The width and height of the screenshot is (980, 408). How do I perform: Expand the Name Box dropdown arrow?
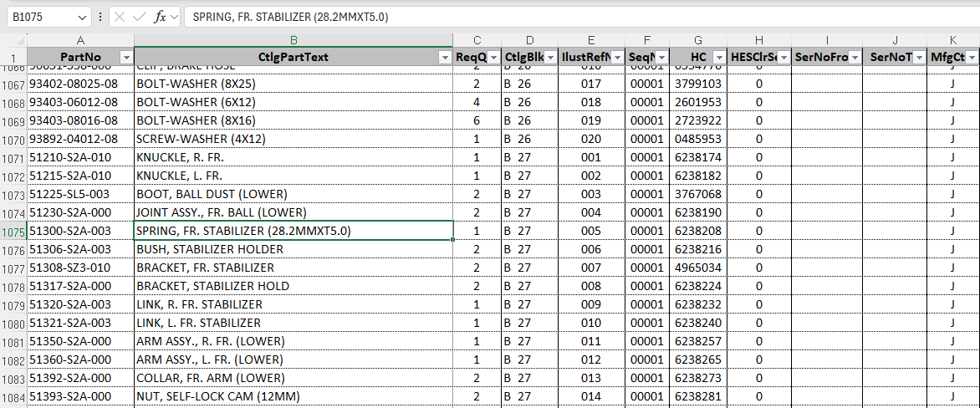click(82, 17)
